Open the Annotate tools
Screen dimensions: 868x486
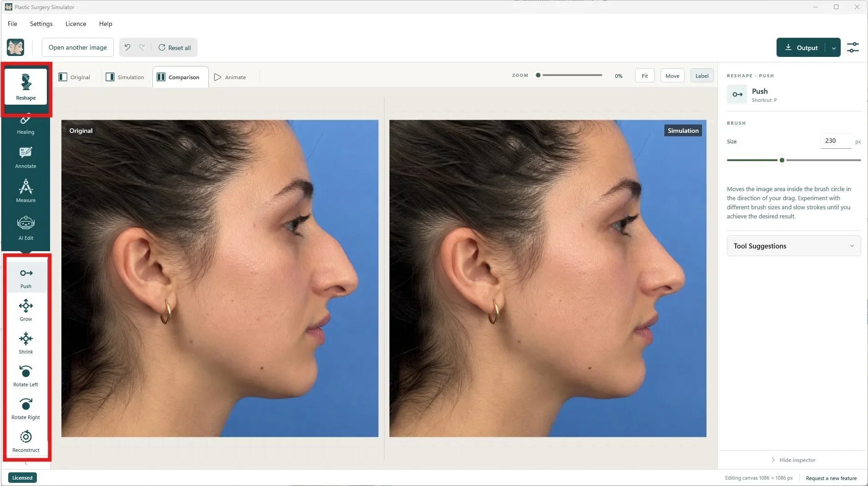pos(26,157)
